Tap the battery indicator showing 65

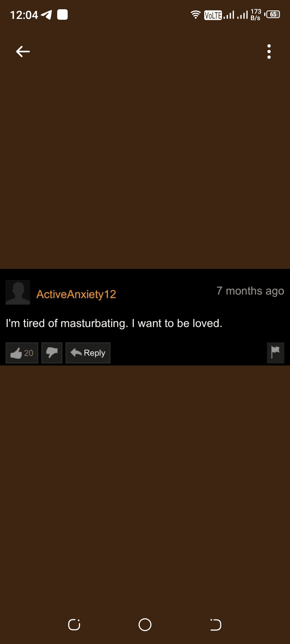(x=273, y=14)
